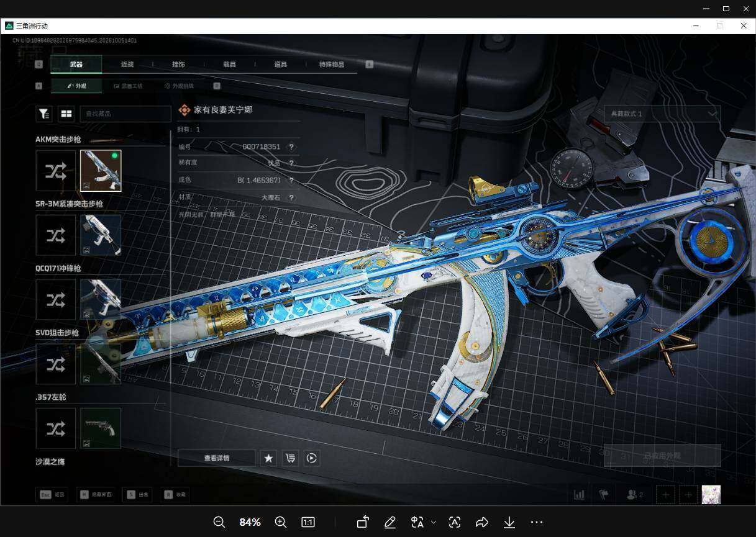Switch to the 挂饰 tab

tap(178, 65)
